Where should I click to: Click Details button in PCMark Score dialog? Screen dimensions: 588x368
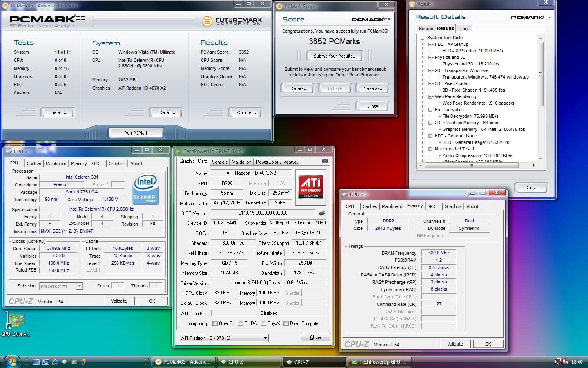[x=298, y=88]
